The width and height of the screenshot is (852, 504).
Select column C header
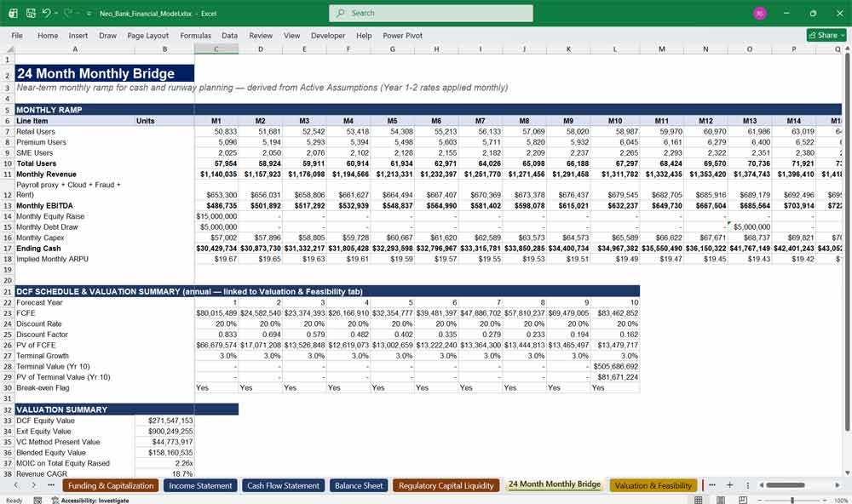(x=216, y=49)
